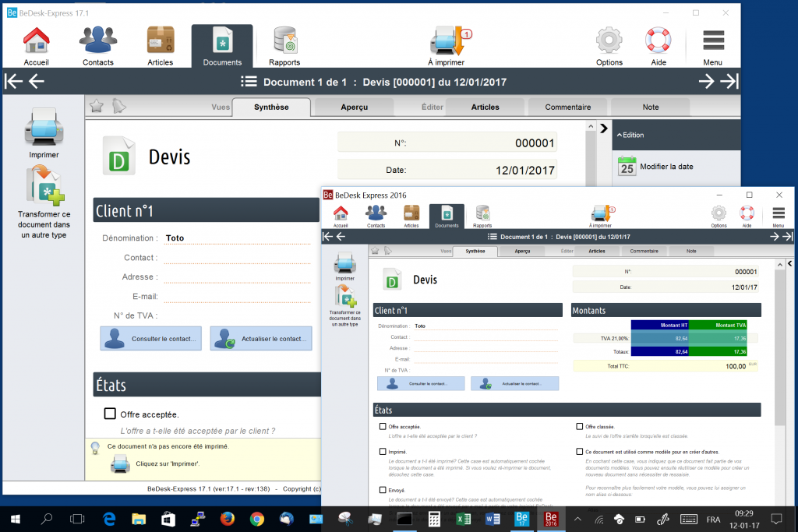Image resolution: width=798 pixels, height=532 pixels.
Task: Click the vertical scrollbar in 2016 window
Action: [779, 348]
